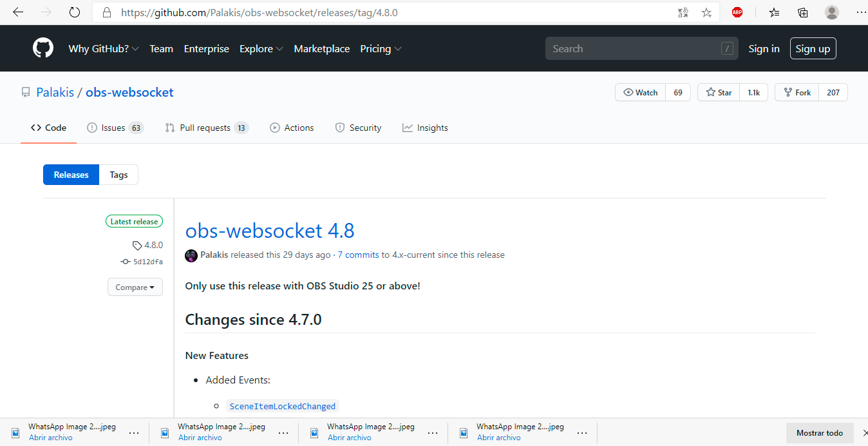The width and height of the screenshot is (868, 446).
Task: Refresh the page with reload icon
Action: tap(75, 12)
